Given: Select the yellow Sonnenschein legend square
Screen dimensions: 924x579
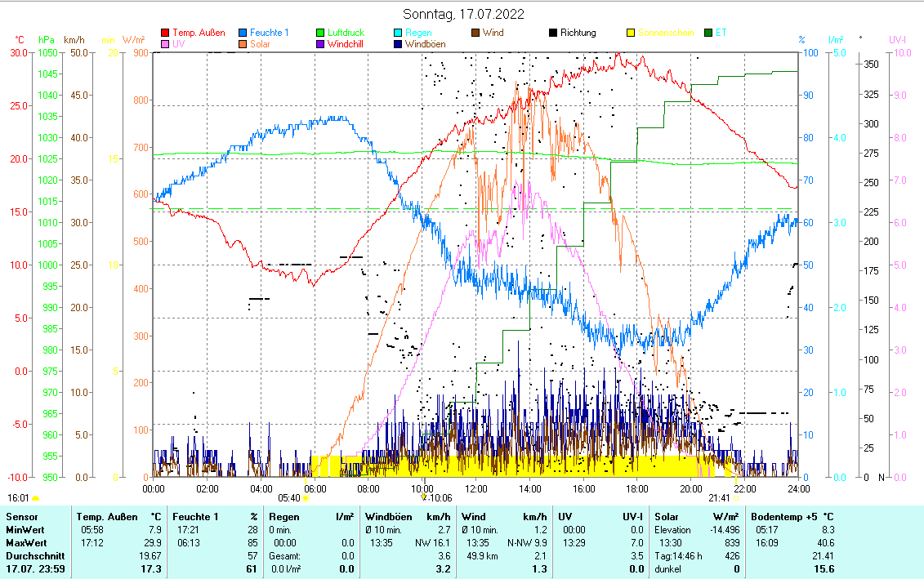Looking at the screenshot, I should click(x=630, y=33).
